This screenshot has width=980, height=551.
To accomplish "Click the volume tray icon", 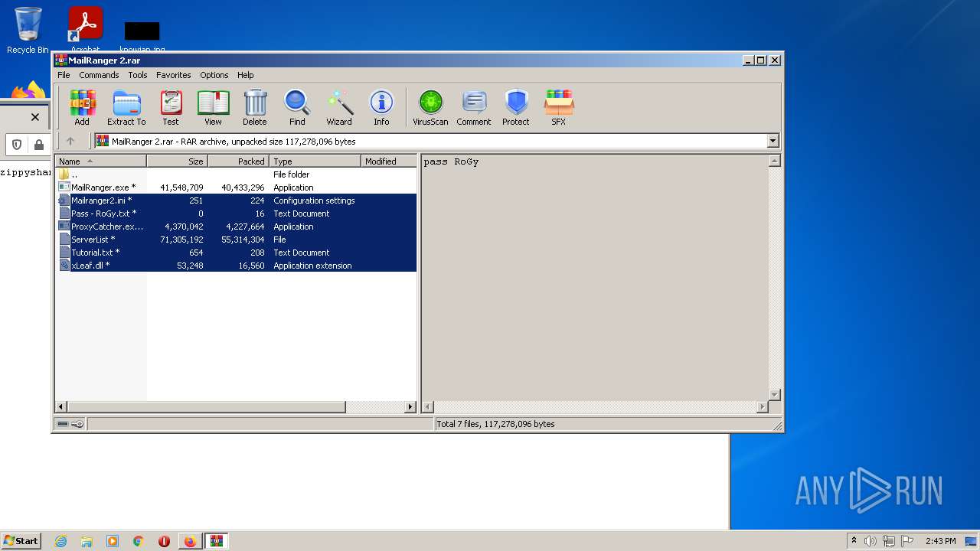I will point(871,541).
